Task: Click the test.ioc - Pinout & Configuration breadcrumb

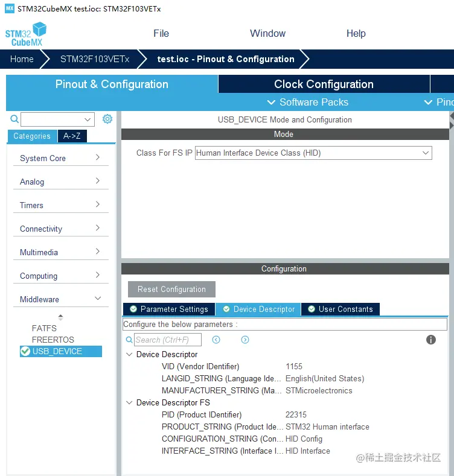Action: pyautogui.click(x=226, y=59)
